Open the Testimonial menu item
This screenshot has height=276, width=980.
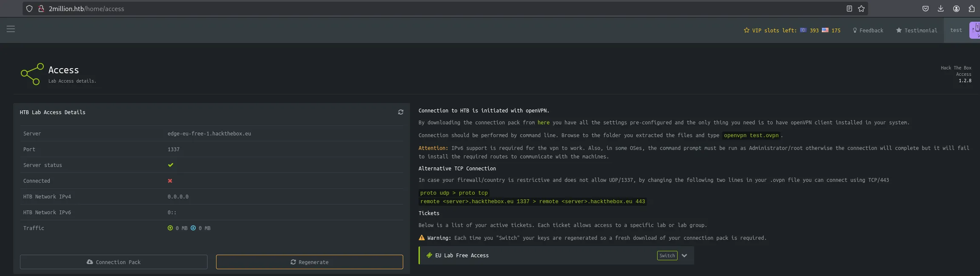point(916,30)
